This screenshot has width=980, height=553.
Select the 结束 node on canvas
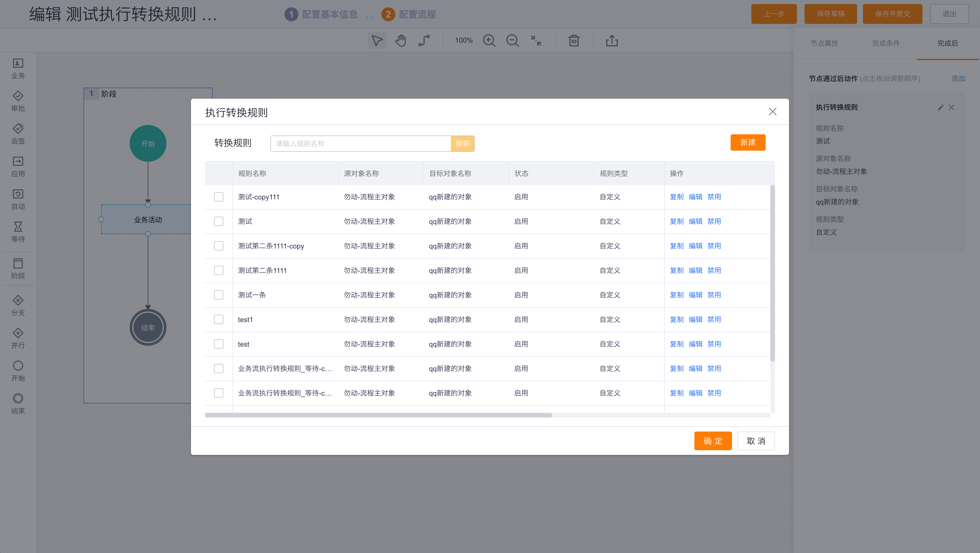click(x=148, y=328)
